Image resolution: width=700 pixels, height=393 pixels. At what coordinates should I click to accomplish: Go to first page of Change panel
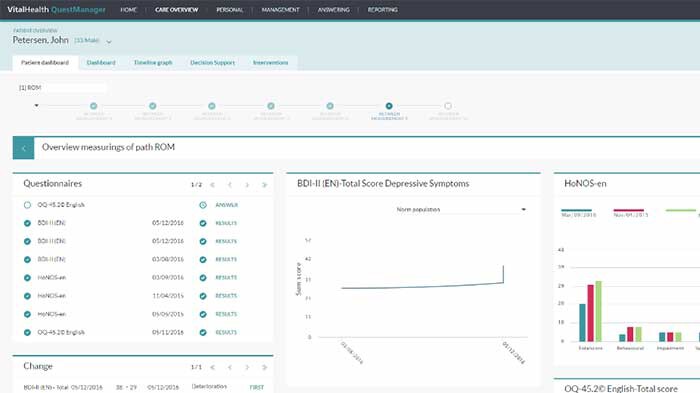coord(212,367)
